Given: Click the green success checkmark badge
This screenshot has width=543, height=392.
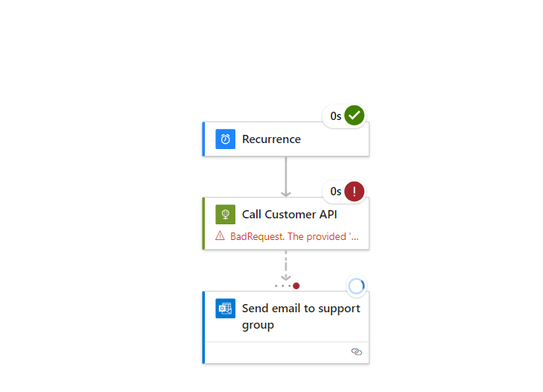Looking at the screenshot, I should point(355,116).
